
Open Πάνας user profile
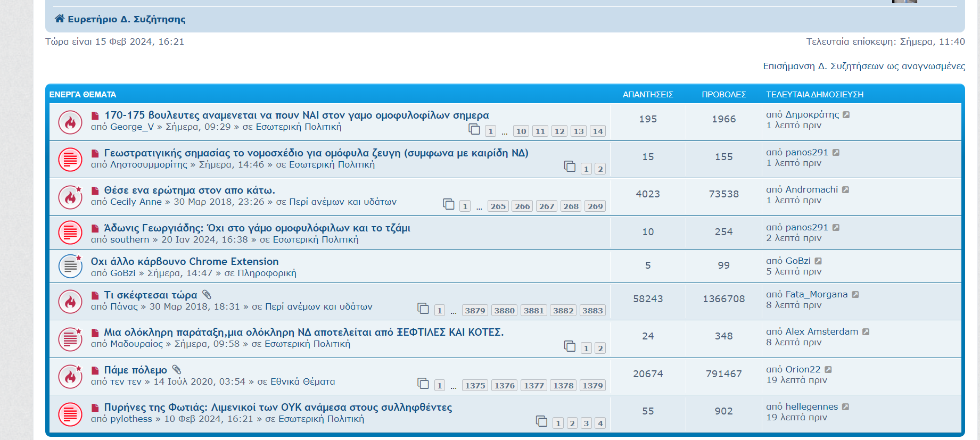coord(124,306)
